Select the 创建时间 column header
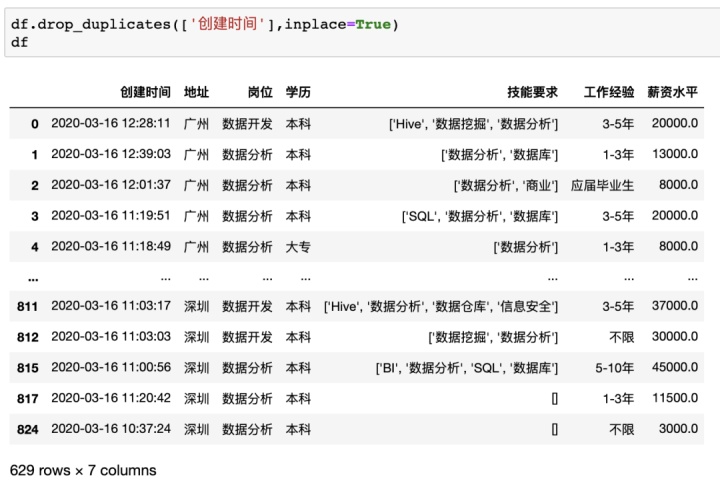Screen dimensions: 720x487 click(x=146, y=92)
